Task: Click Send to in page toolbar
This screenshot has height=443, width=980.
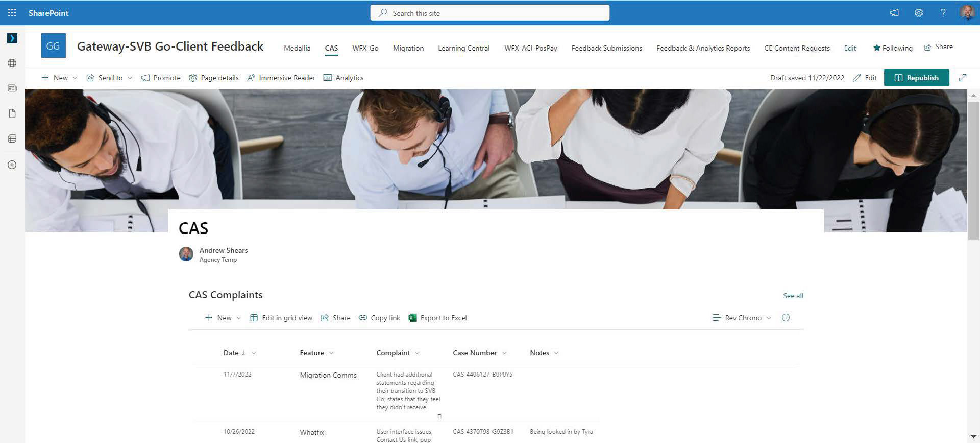Action: (105, 78)
